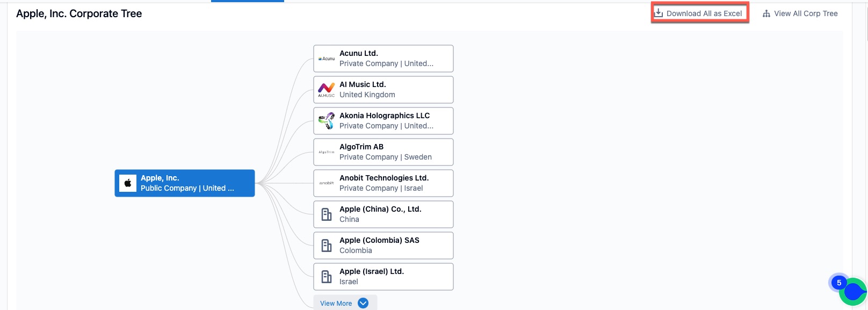Click View More to show more subsidiaries

pyautogui.click(x=336, y=304)
